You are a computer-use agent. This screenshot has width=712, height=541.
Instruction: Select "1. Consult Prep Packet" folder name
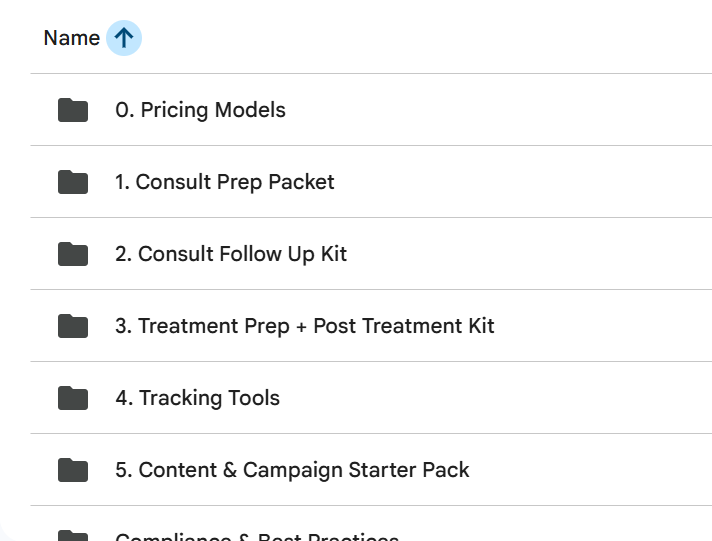(225, 182)
